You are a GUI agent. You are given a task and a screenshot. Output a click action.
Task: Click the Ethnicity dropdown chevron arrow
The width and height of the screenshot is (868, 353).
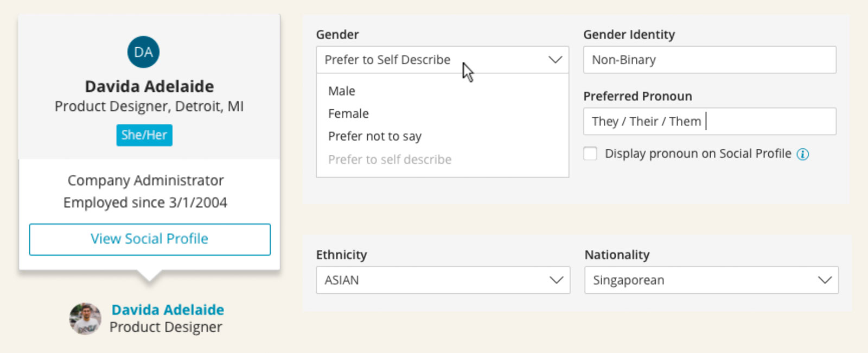556,280
